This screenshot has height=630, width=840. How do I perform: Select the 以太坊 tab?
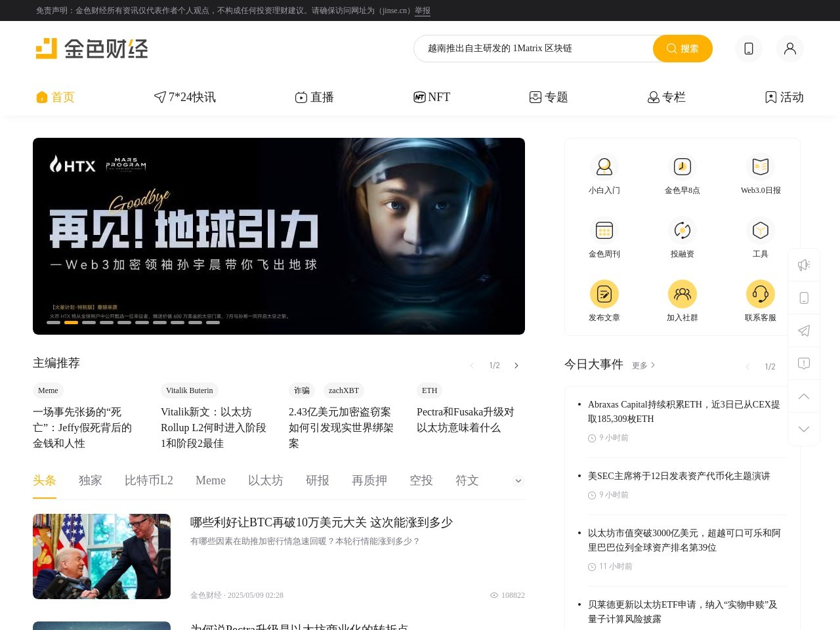(265, 480)
